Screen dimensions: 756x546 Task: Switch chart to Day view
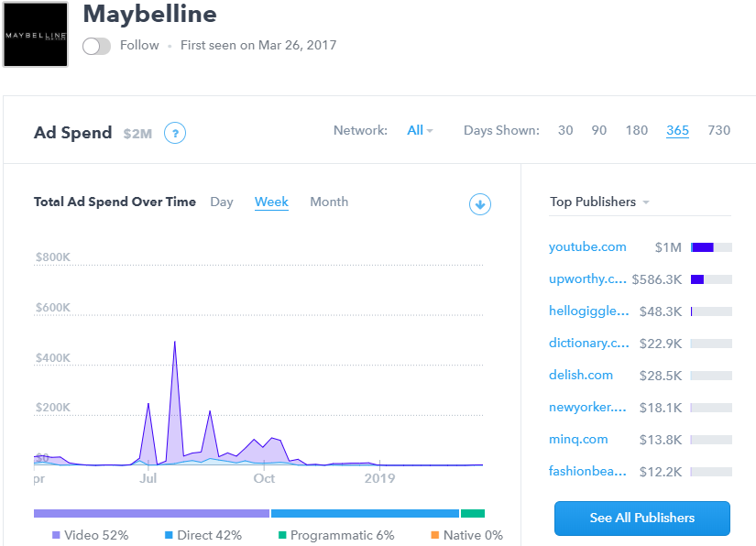click(222, 202)
